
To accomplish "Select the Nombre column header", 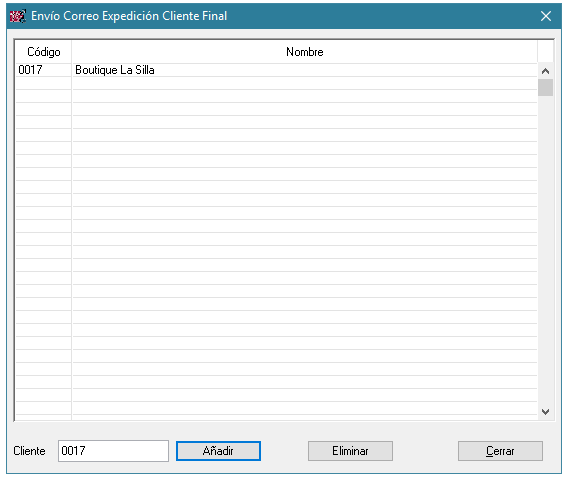I will [305, 52].
